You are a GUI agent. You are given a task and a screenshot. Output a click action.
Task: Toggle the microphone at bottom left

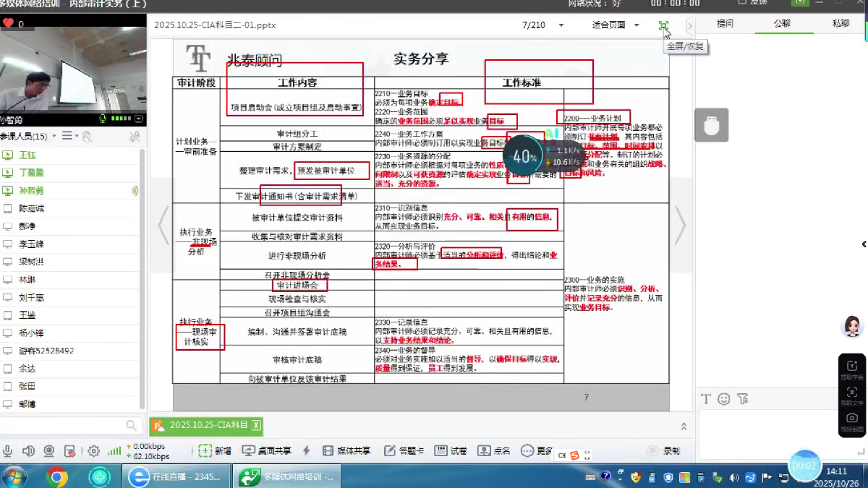point(8,451)
